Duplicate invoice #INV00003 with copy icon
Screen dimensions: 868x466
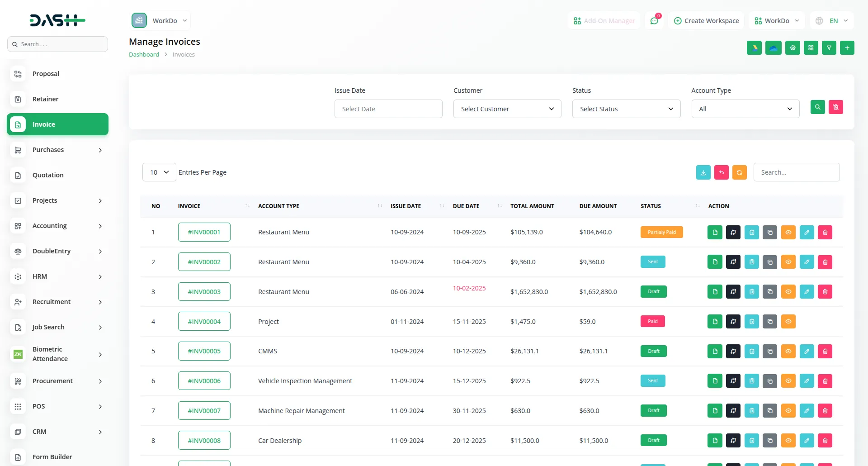(x=770, y=292)
